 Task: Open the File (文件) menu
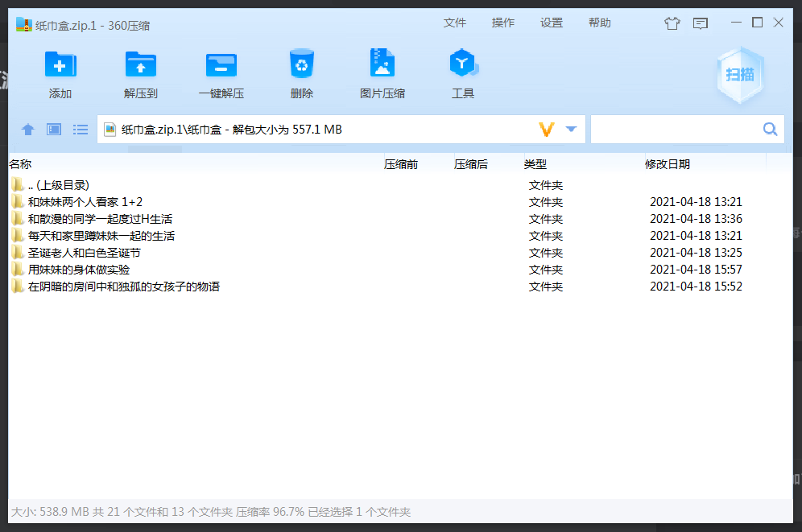[x=455, y=23]
